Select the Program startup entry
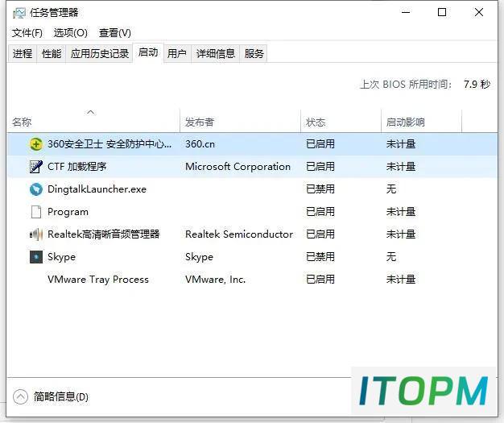 pos(68,212)
